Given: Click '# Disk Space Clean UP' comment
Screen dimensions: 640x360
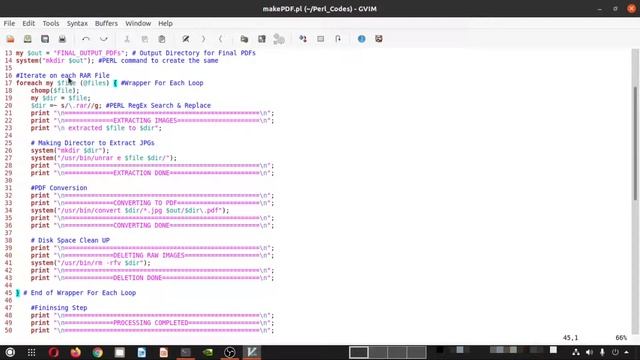Looking at the screenshot, I should [70, 240].
